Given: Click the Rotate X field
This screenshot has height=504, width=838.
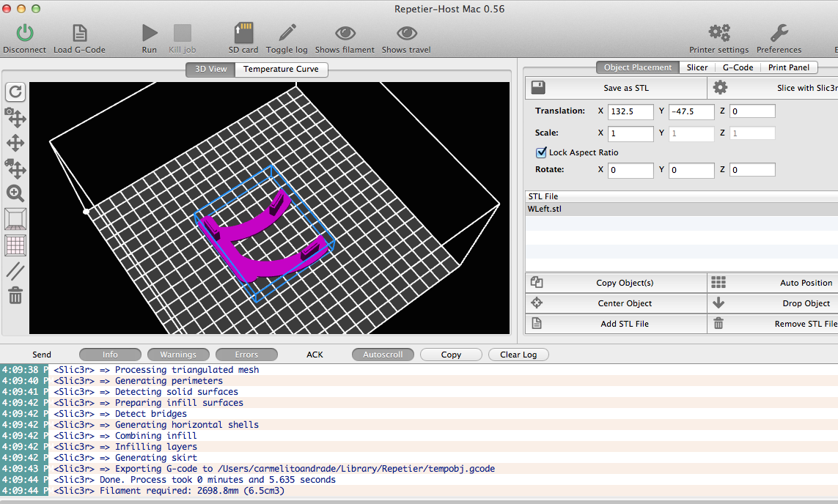Looking at the screenshot, I should pos(631,170).
